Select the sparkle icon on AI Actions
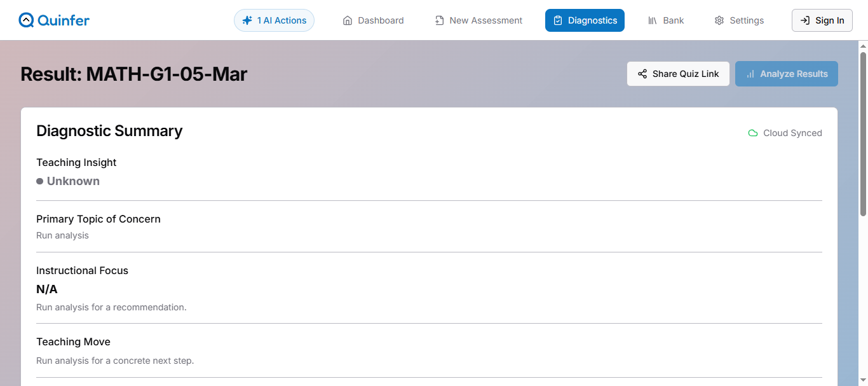The width and height of the screenshot is (868, 386). click(x=247, y=20)
